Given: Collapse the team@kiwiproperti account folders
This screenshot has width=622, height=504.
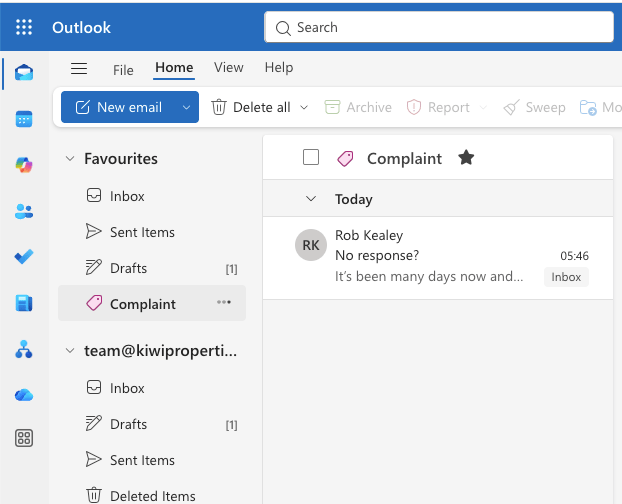Looking at the screenshot, I should pyautogui.click(x=70, y=351).
